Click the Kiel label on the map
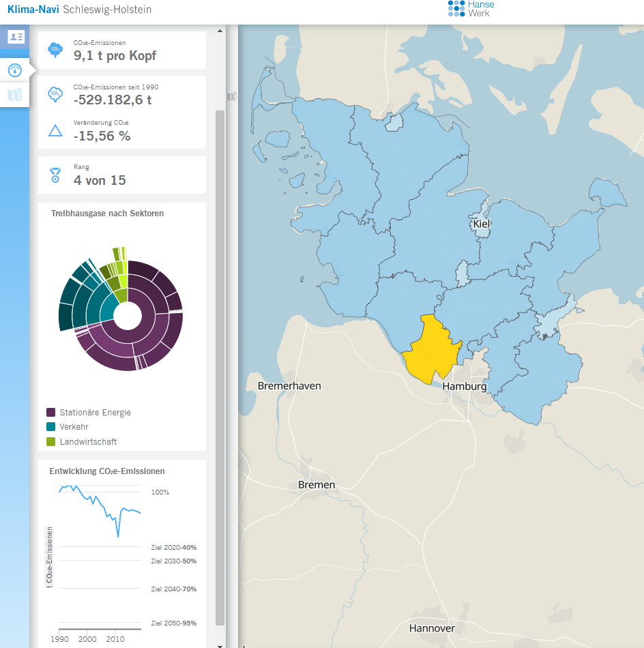Image resolution: width=644 pixels, height=648 pixels. click(x=482, y=224)
